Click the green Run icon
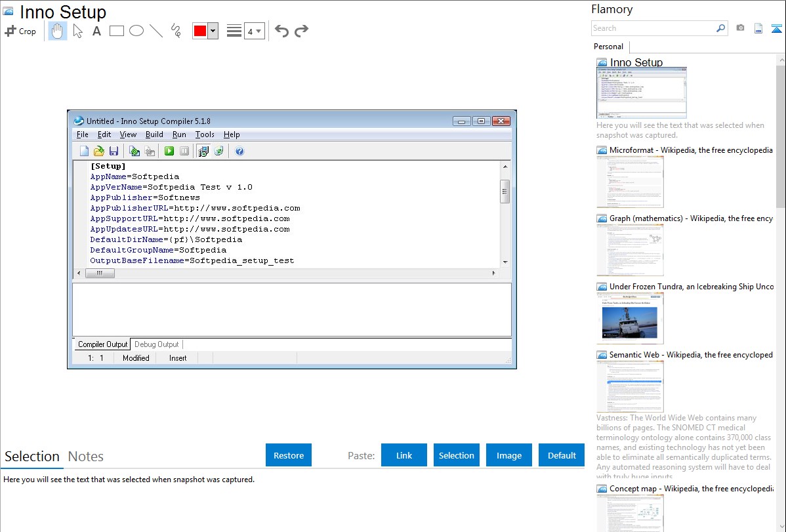Image resolution: width=786 pixels, height=532 pixels. pos(169,151)
